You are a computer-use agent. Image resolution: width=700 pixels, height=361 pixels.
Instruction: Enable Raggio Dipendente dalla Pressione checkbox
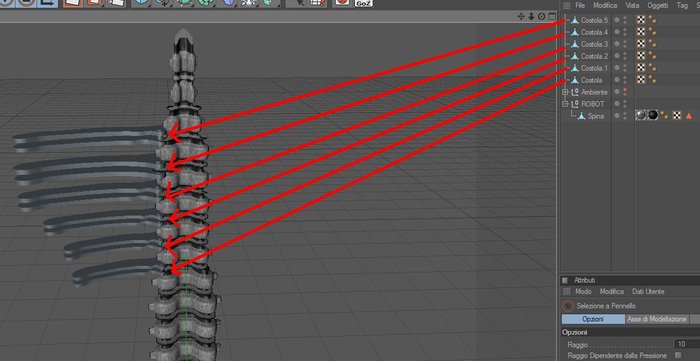click(678, 355)
